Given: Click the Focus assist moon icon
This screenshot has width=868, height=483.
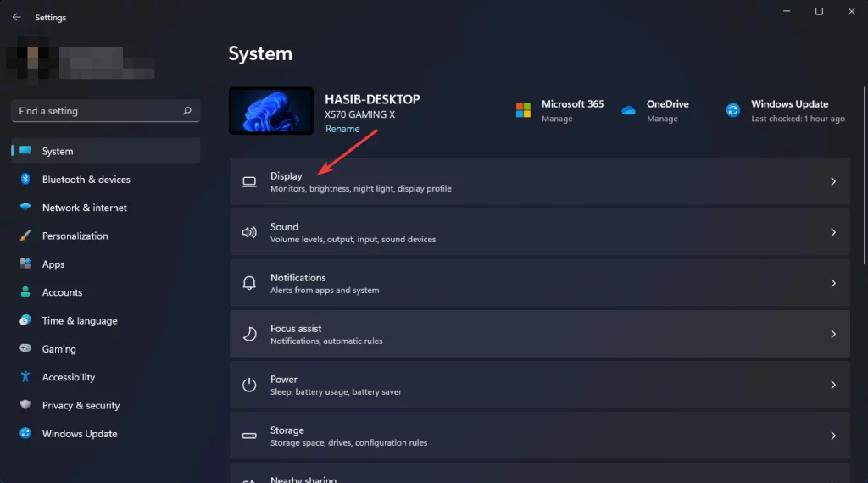Looking at the screenshot, I should pos(249,334).
